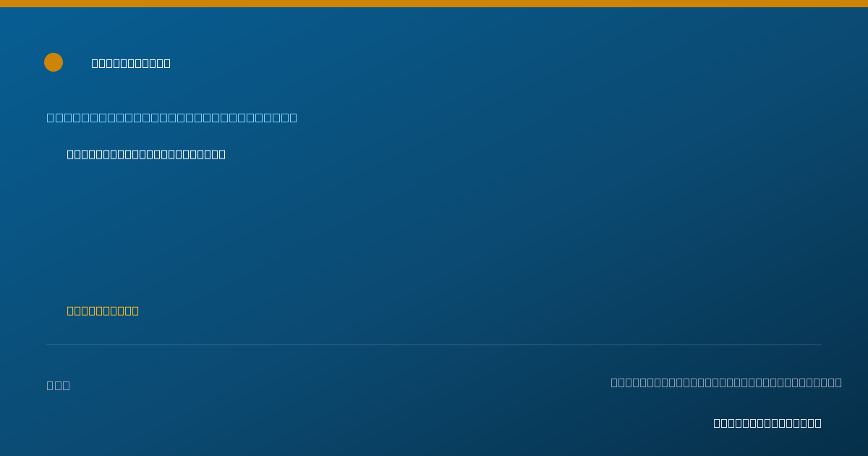This screenshot has width=868, height=456.
Task: Select the white title text beside orange circle
Action: [131, 63]
